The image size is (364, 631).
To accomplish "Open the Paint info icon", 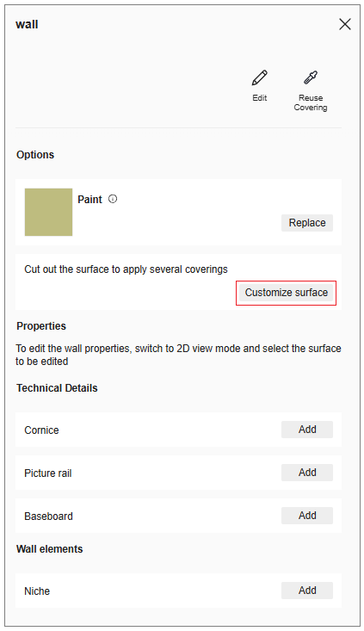I will point(113,199).
